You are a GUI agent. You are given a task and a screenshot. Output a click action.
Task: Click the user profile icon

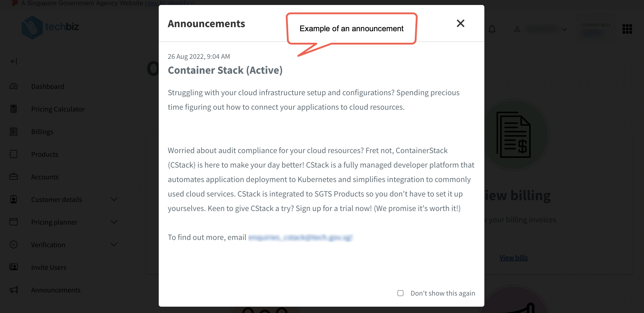[x=517, y=29]
